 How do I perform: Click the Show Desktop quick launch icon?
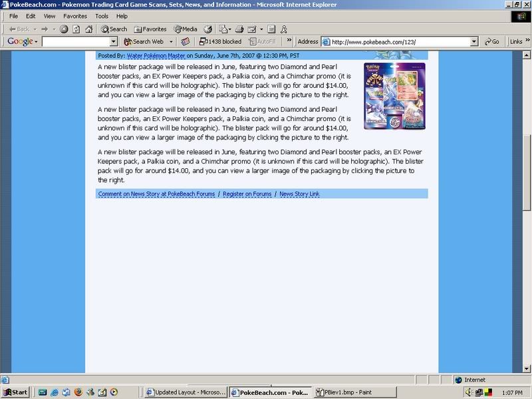pos(42,392)
